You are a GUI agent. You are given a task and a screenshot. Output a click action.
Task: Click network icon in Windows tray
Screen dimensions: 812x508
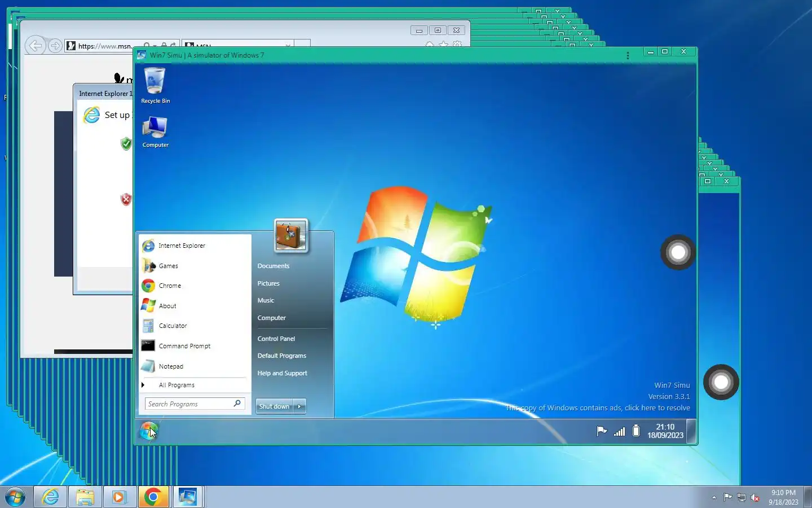(x=742, y=497)
